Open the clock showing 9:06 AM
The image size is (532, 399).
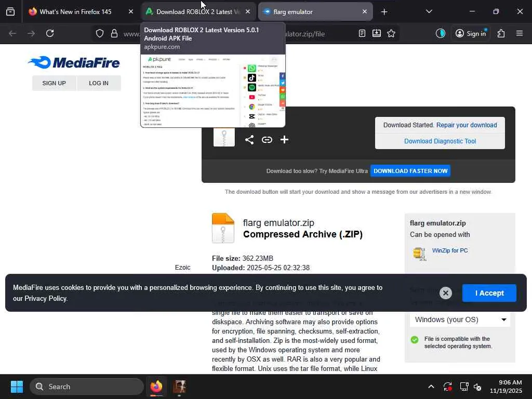[x=506, y=387]
